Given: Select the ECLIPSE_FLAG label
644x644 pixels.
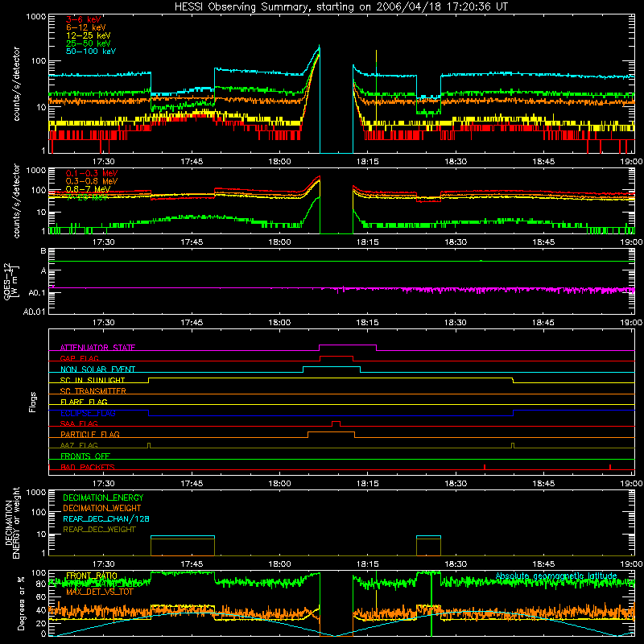Looking at the screenshot, I should click(x=88, y=413).
